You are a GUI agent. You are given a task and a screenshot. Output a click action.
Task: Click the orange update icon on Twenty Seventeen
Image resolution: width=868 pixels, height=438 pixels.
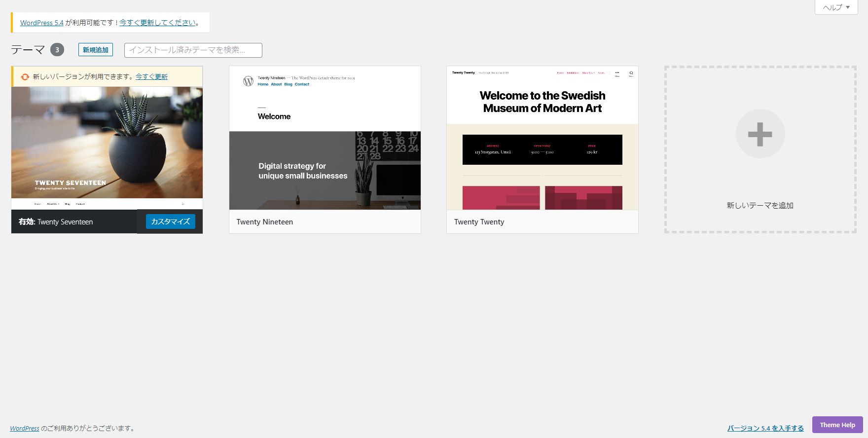coord(25,77)
